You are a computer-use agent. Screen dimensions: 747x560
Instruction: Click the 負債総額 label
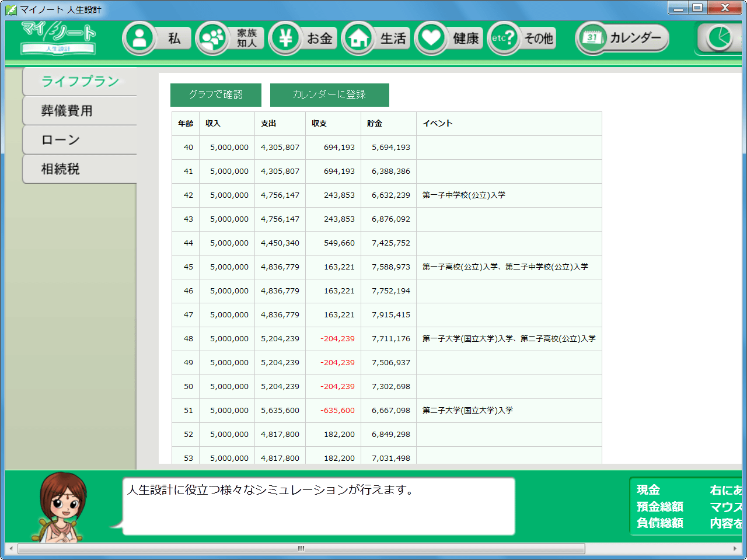pos(660,523)
